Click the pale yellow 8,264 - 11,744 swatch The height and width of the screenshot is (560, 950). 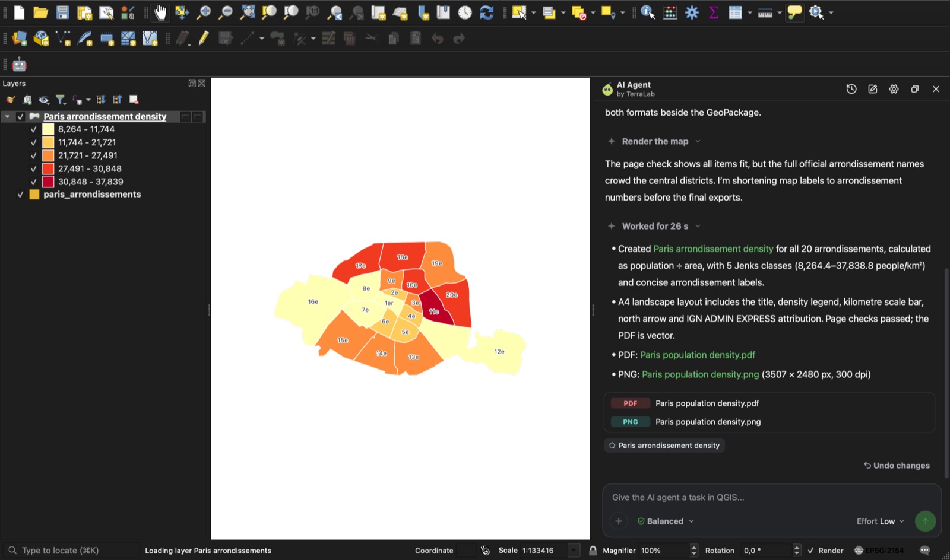(48, 129)
